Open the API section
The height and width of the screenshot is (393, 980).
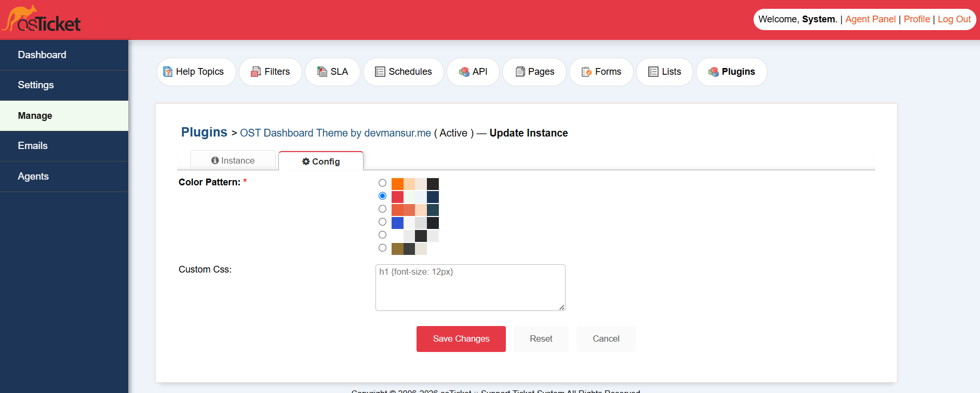point(473,72)
